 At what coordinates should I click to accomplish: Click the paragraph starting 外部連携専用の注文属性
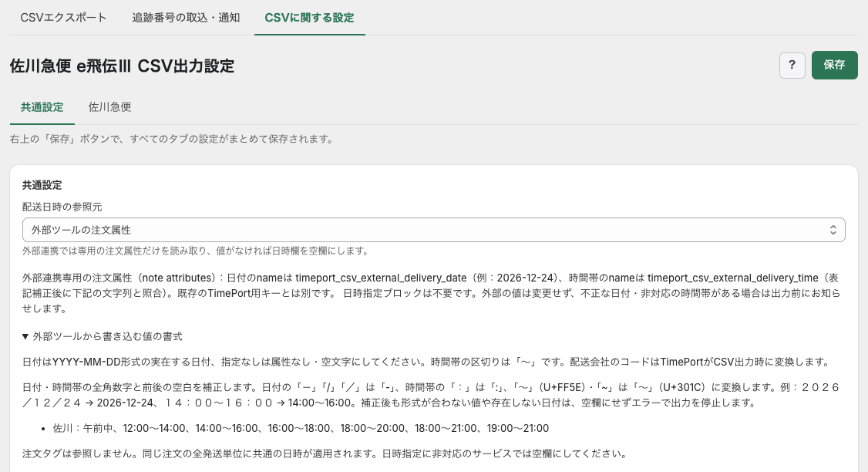pyautogui.click(x=431, y=293)
